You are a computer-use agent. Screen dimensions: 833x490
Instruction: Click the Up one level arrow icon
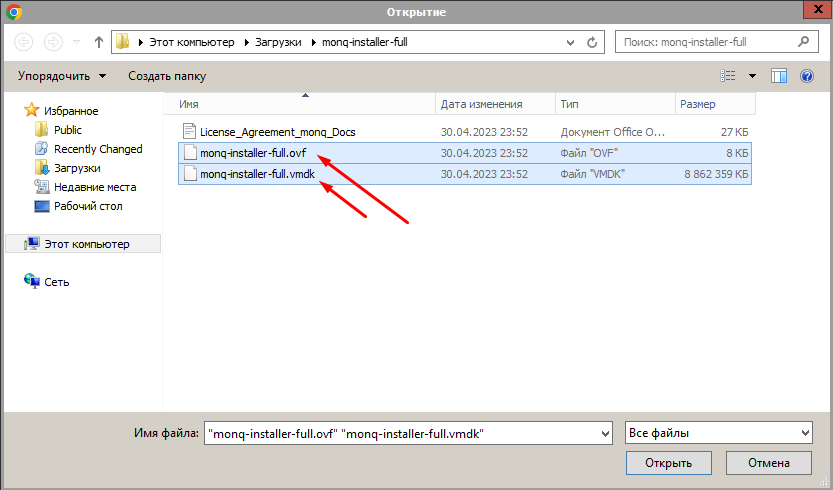point(98,43)
